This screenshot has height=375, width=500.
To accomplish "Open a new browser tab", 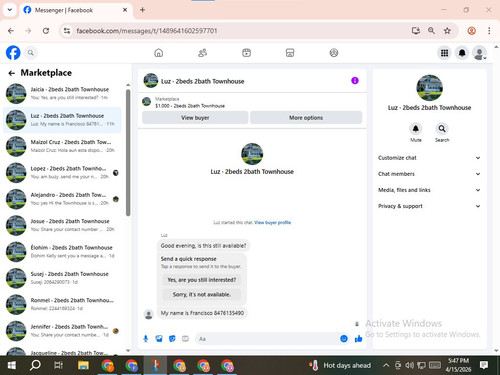I will (142, 10).
